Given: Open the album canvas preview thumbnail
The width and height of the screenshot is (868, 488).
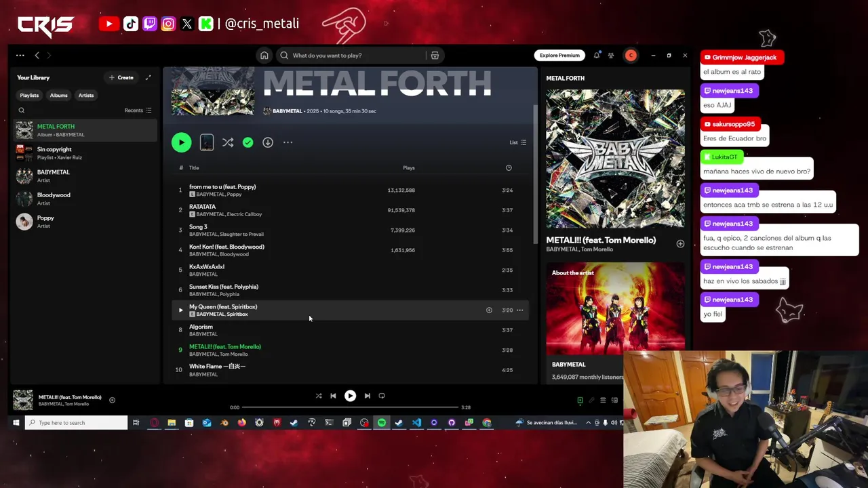Looking at the screenshot, I should (x=207, y=142).
